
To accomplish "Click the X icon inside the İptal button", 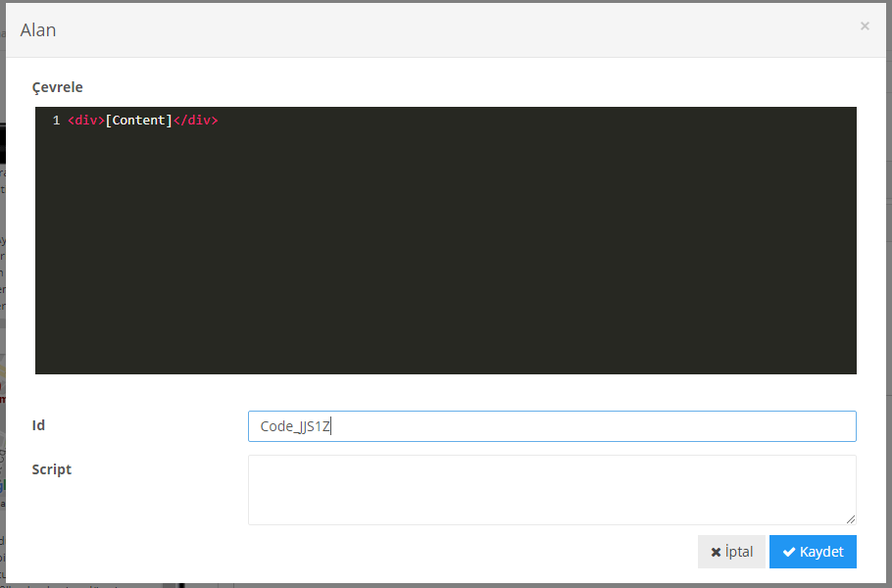I will point(716,553).
